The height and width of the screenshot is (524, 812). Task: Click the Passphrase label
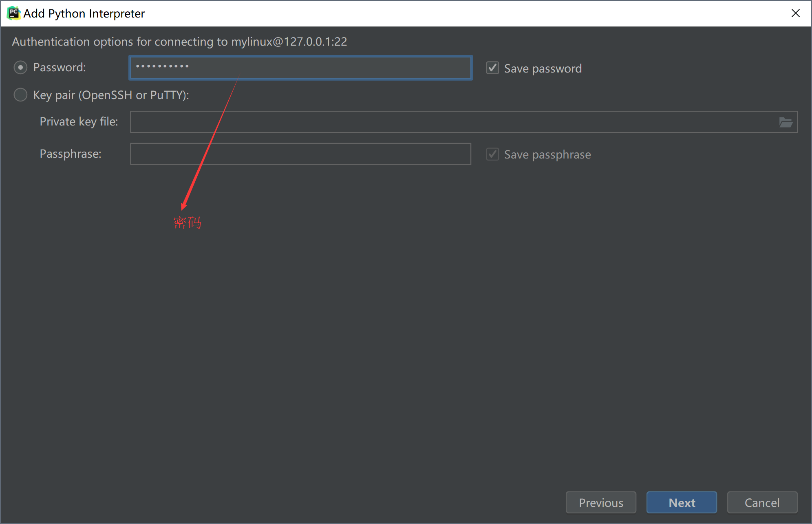(x=71, y=154)
